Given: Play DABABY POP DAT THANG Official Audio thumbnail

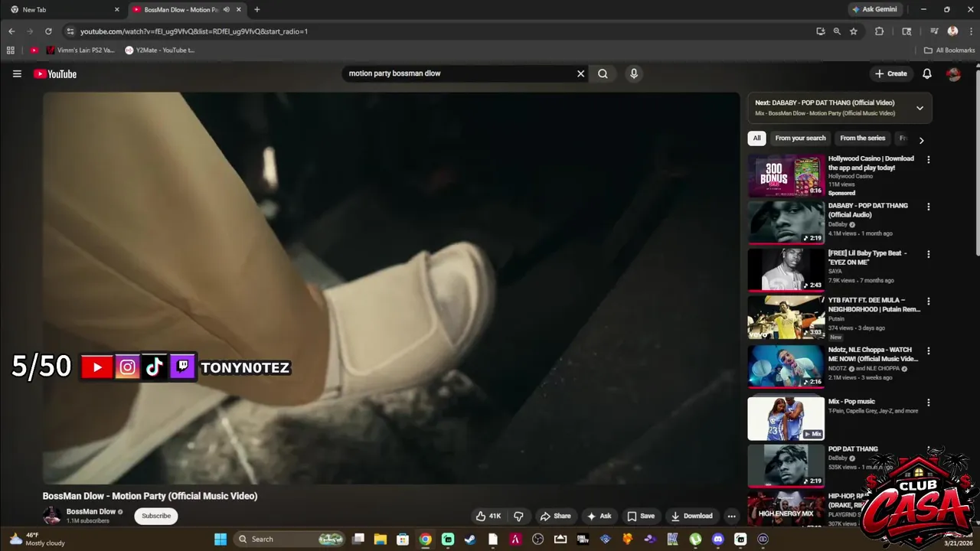Looking at the screenshot, I should [x=786, y=222].
